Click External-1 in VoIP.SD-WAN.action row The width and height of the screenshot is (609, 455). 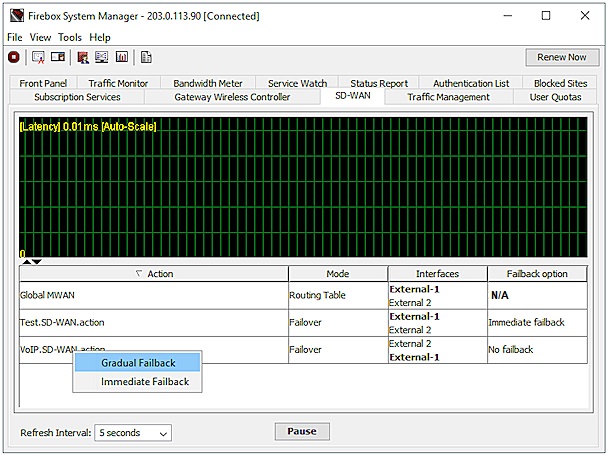pyautogui.click(x=414, y=357)
